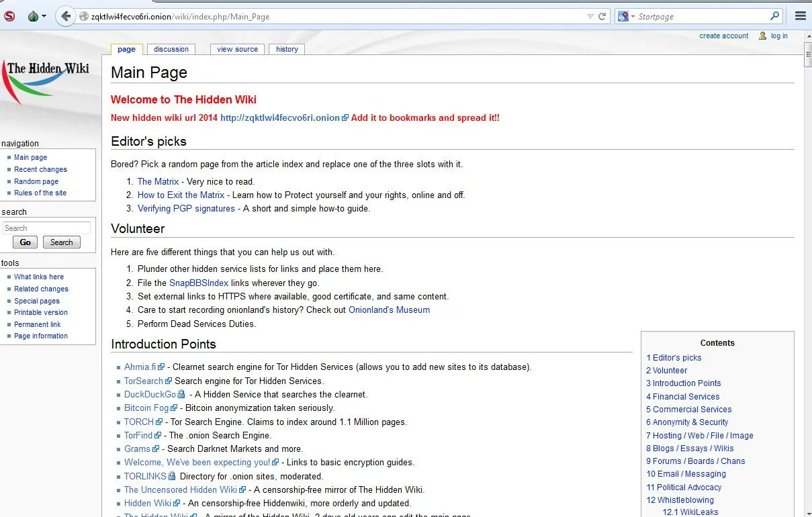Jump to 2 Volunteer in Contents
The image size is (812, 517).
tap(667, 370)
